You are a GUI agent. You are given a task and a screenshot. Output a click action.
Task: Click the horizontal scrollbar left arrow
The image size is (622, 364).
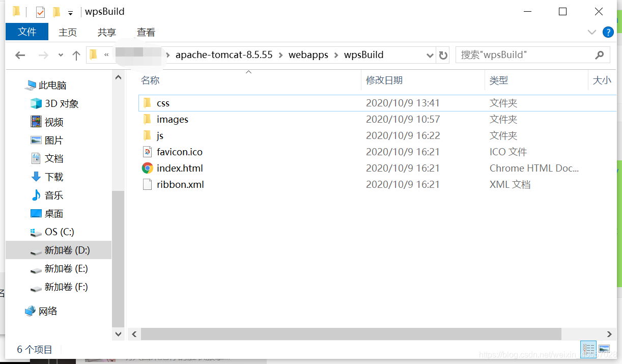click(x=134, y=334)
